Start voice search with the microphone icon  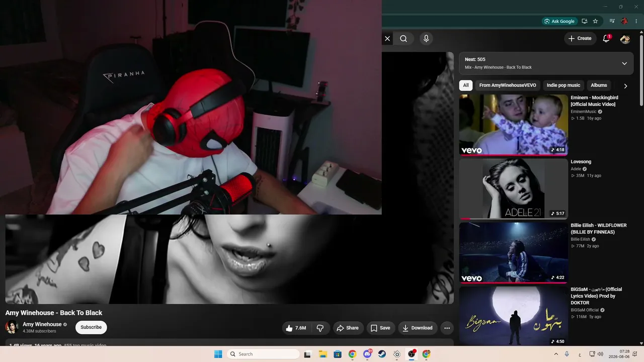pyautogui.click(x=426, y=39)
